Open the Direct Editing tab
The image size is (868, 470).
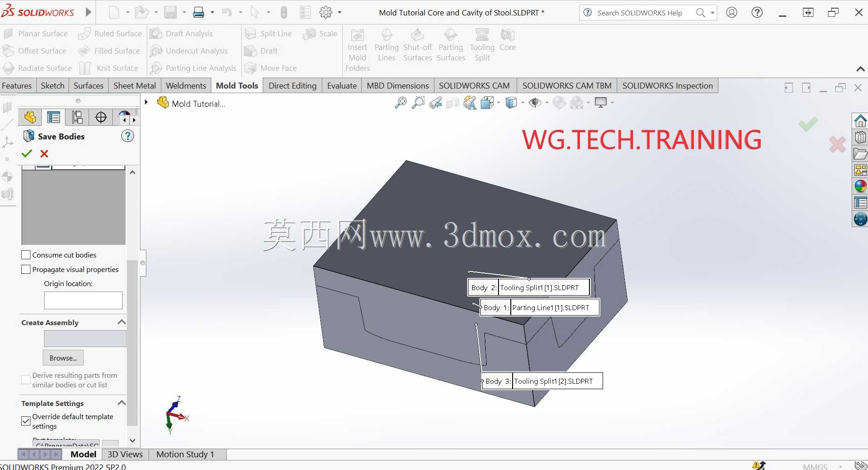coord(293,86)
